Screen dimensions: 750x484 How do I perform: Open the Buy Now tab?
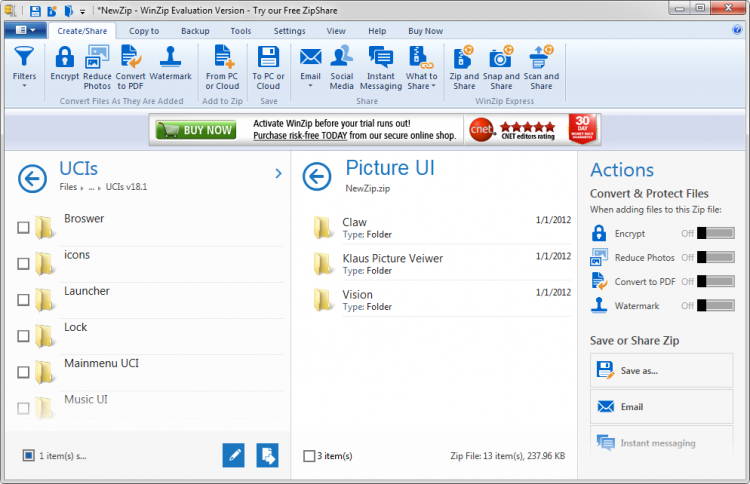click(425, 31)
